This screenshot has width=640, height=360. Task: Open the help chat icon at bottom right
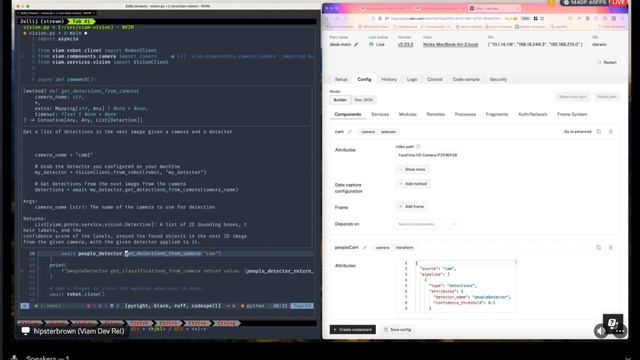pyautogui.click(x=613, y=323)
